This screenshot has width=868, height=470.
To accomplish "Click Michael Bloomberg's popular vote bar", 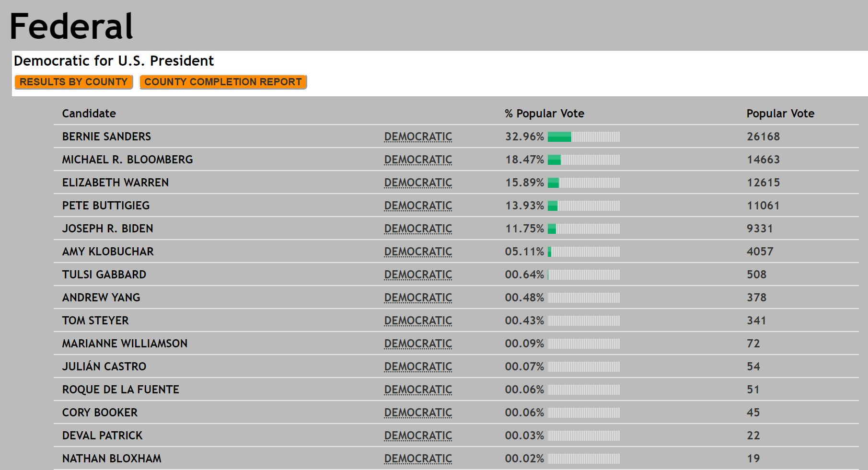I will (x=583, y=160).
